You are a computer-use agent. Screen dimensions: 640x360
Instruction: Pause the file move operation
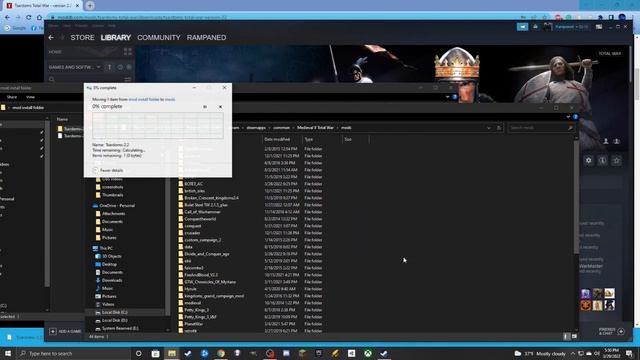pyautogui.click(x=205, y=107)
